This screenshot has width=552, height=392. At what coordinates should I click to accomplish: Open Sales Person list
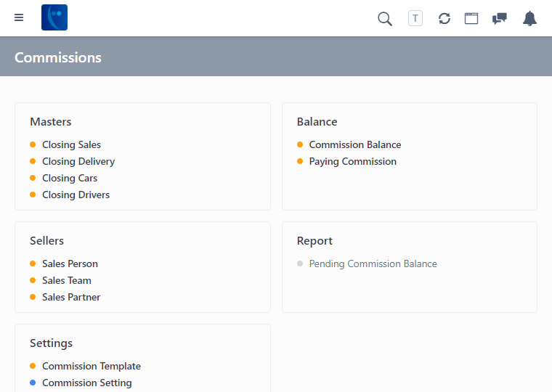pyautogui.click(x=70, y=264)
